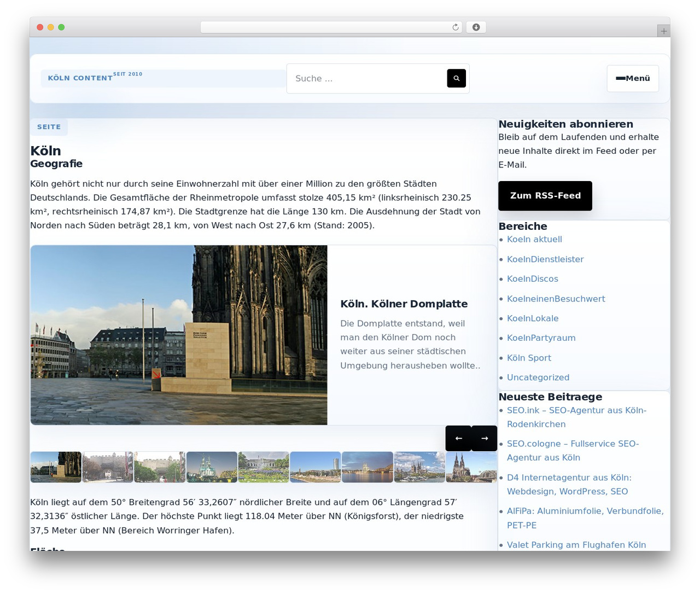The image size is (700, 593).
Task: Click the large Domplatte slide image
Action: click(x=179, y=335)
